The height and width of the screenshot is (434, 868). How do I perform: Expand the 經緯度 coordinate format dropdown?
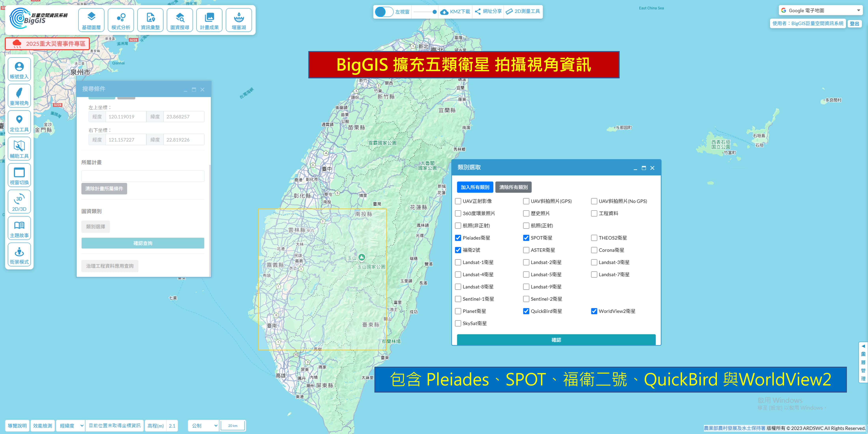point(71,426)
